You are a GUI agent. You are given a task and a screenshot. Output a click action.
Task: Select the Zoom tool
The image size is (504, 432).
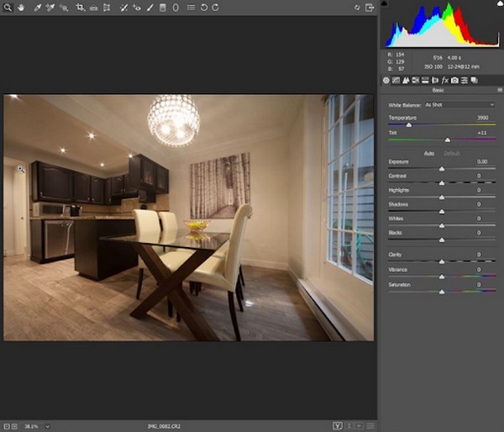click(8, 7)
